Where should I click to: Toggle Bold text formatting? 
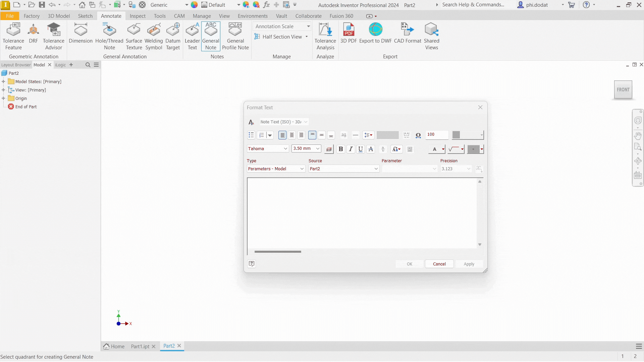pos(341,149)
